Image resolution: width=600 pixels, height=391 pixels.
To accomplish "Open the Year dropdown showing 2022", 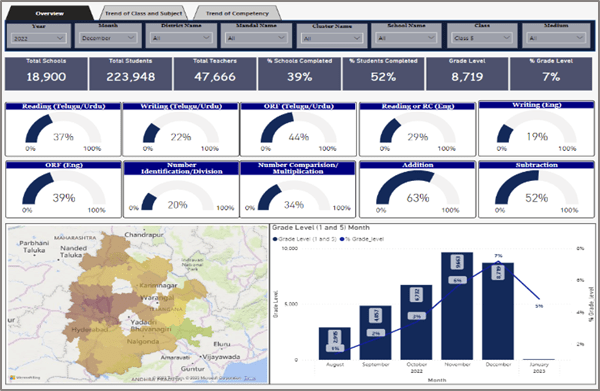I will 39,38.
